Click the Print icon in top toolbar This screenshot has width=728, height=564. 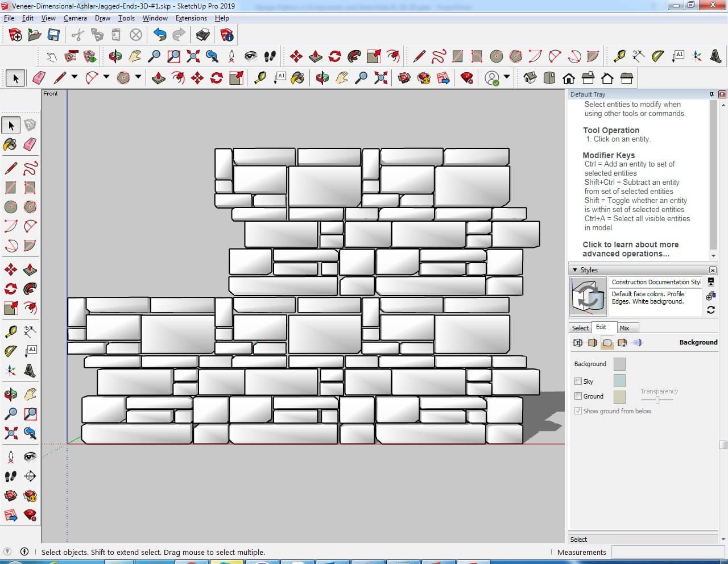(203, 35)
